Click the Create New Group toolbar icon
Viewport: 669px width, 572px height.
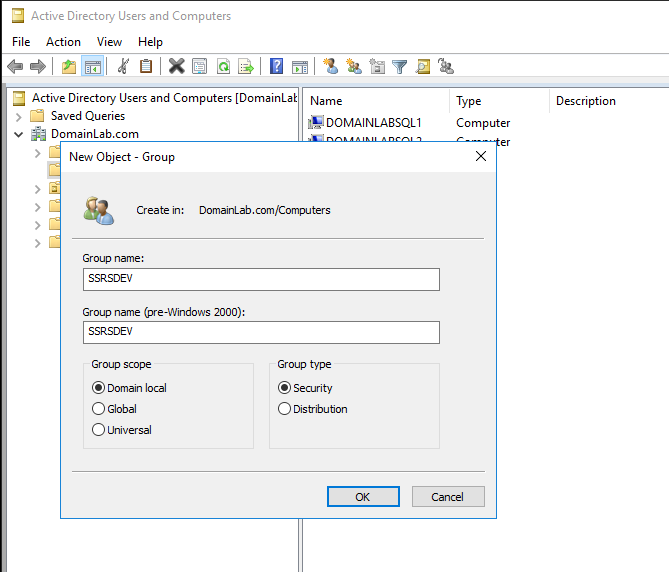point(354,67)
